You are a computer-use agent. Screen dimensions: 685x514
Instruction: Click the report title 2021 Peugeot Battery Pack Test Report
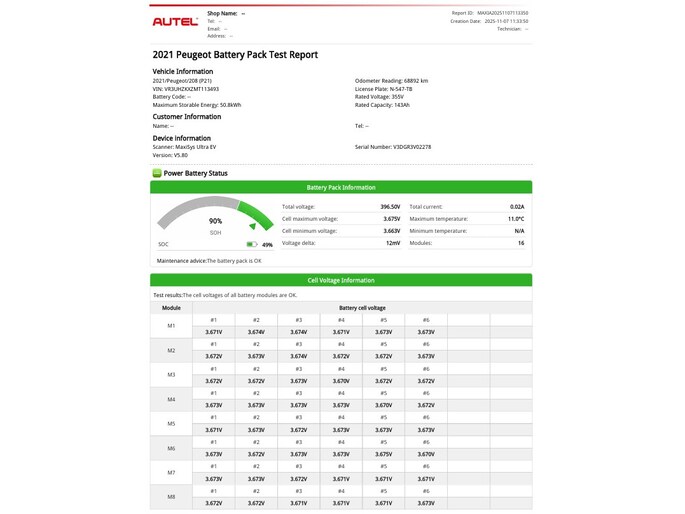coord(235,55)
